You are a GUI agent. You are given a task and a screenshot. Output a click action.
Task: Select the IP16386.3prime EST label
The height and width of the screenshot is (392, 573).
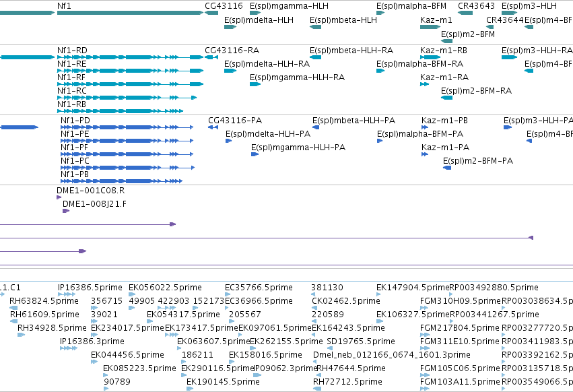pyautogui.click(x=92, y=341)
